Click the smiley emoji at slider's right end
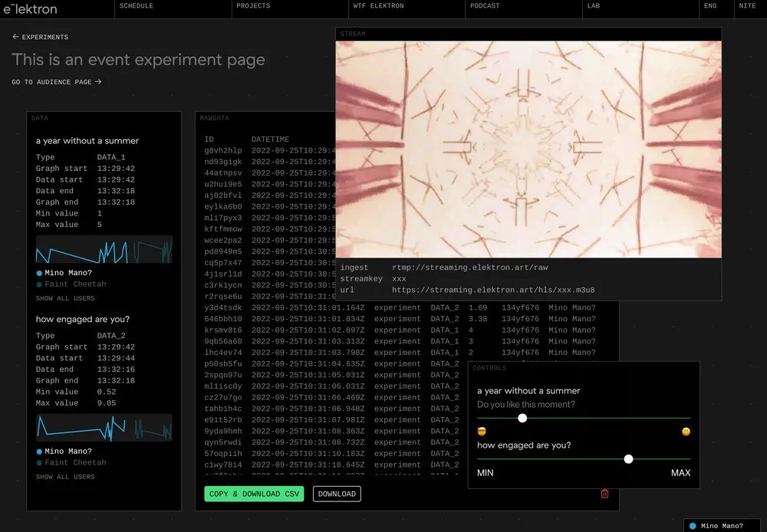 pyautogui.click(x=686, y=432)
